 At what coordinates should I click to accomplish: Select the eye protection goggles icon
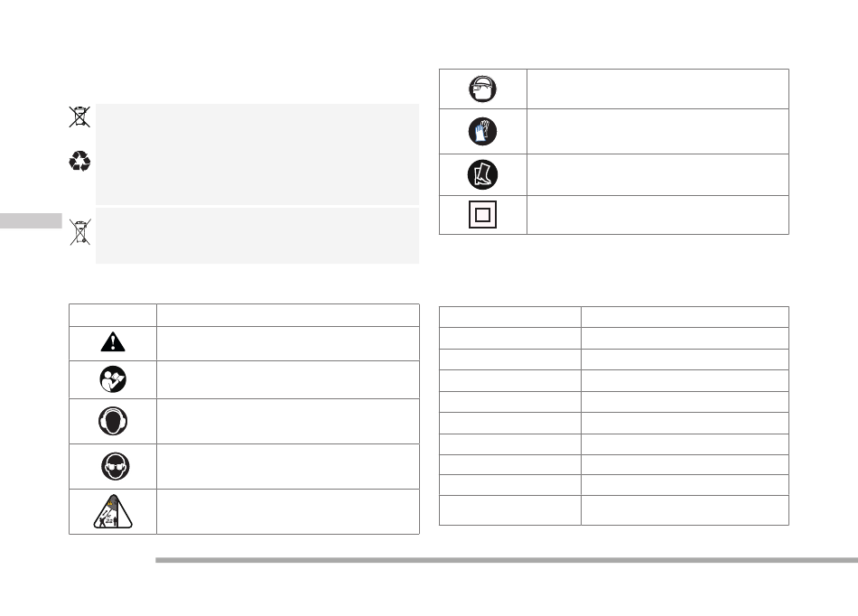pyautogui.click(x=113, y=466)
